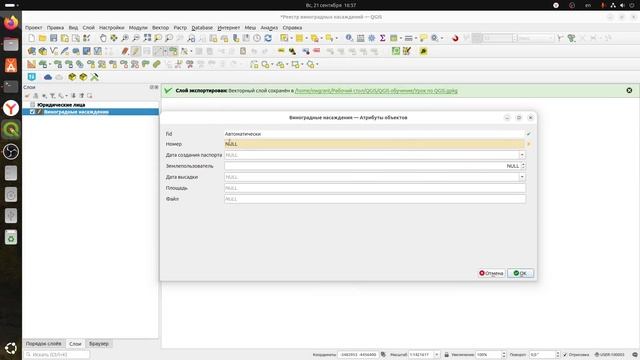Click the yellow label tool icon
The height and width of the screenshot is (360, 640).
tap(281, 51)
